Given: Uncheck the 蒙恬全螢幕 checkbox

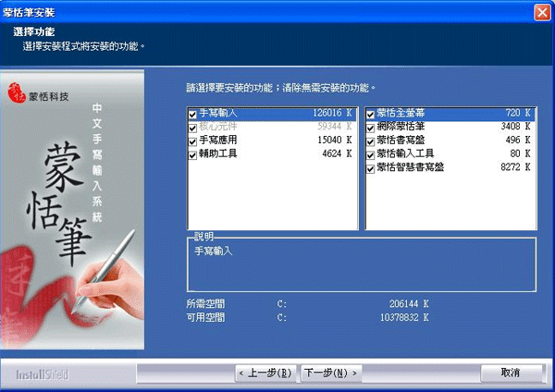Looking at the screenshot, I should click(370, 115).
